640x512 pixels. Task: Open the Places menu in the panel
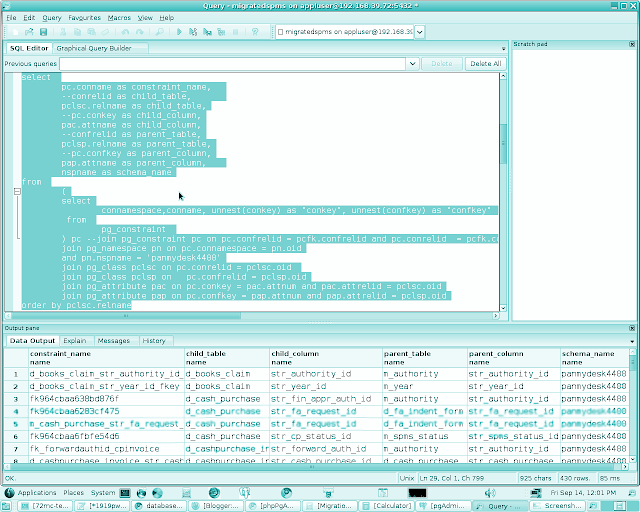[73, 493]
